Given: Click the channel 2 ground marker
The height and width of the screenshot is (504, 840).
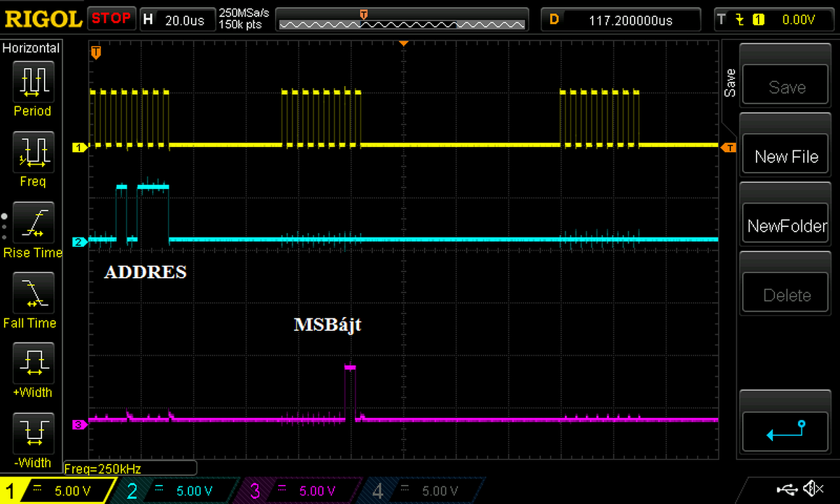Looking at the screenshot, I should 79,242.
